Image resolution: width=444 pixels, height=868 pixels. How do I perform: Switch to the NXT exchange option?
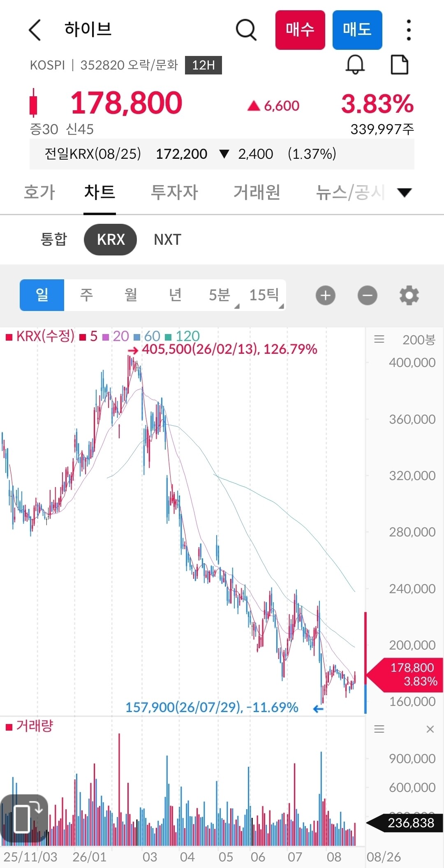pyautogui.click(x=167, y=239)
